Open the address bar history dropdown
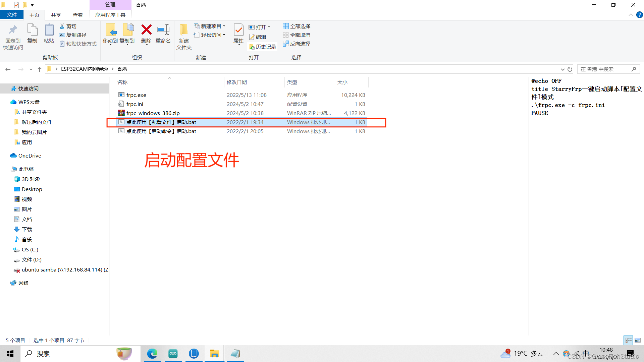Image resolution: width=644 pixels, height=362 pixels. (563, 69)
